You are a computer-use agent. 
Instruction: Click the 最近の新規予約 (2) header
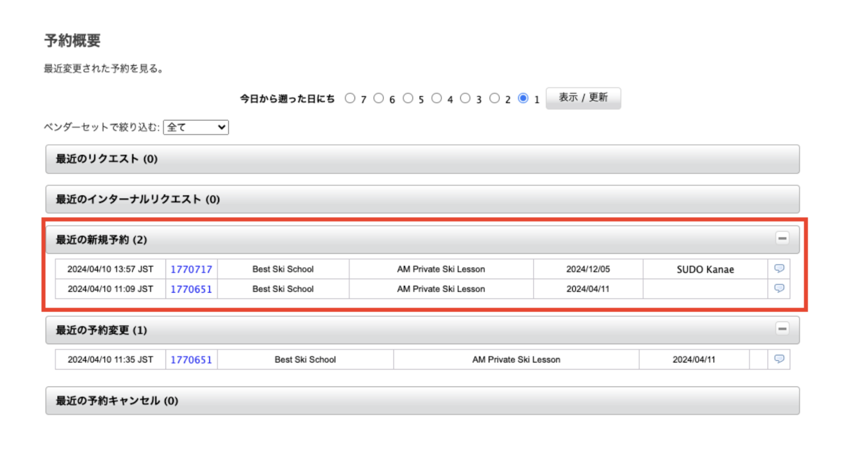point(102,240)
